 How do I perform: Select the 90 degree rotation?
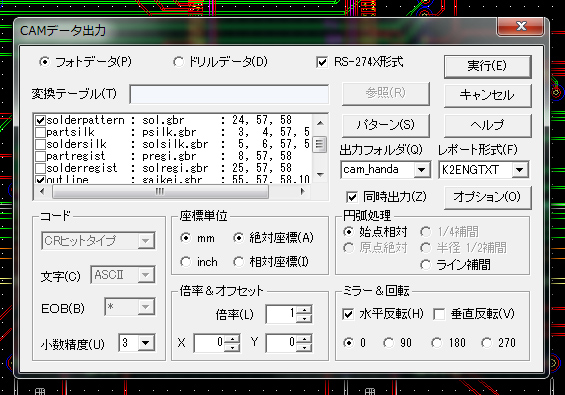click(388, 342)
